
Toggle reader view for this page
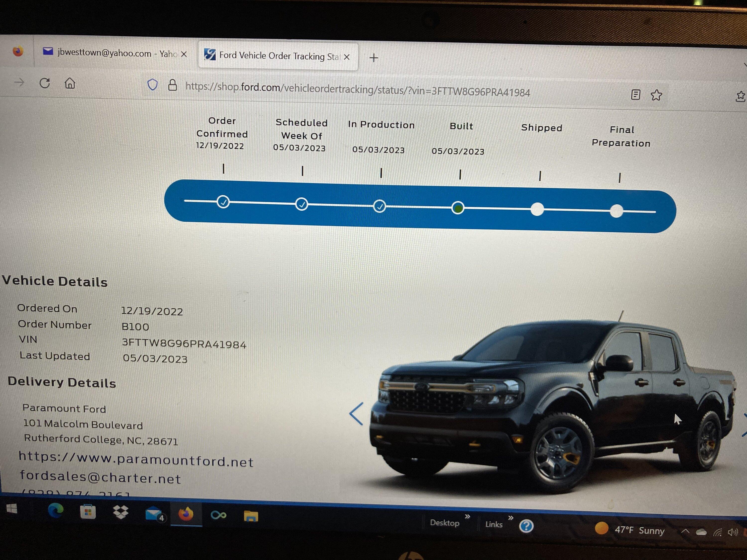(x=635, y=95)
